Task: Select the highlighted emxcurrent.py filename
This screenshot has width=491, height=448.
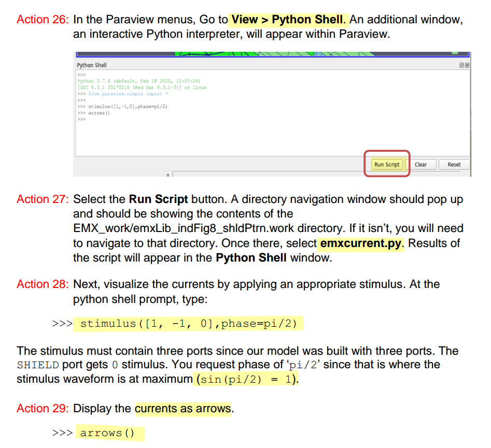Action: tap(361, 243)
